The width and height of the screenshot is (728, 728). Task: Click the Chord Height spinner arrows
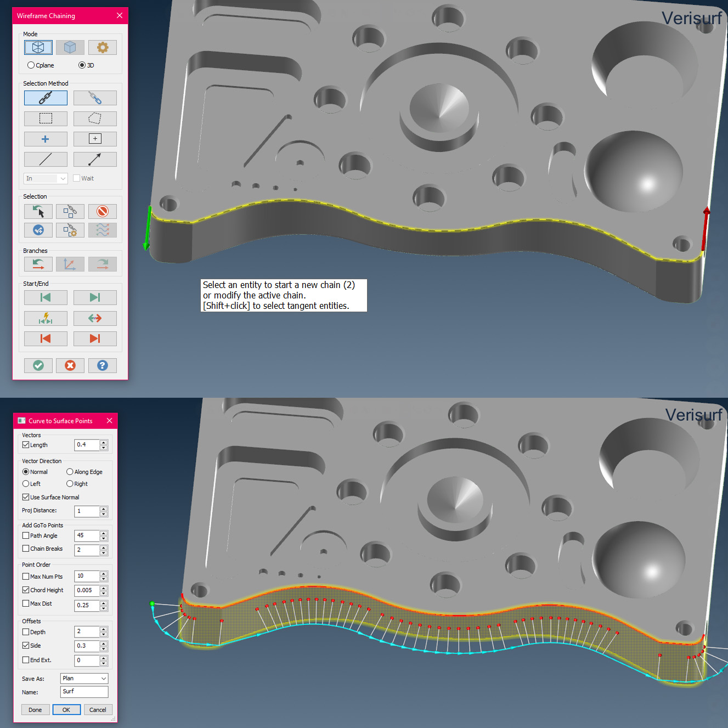[x=104, y=591]
